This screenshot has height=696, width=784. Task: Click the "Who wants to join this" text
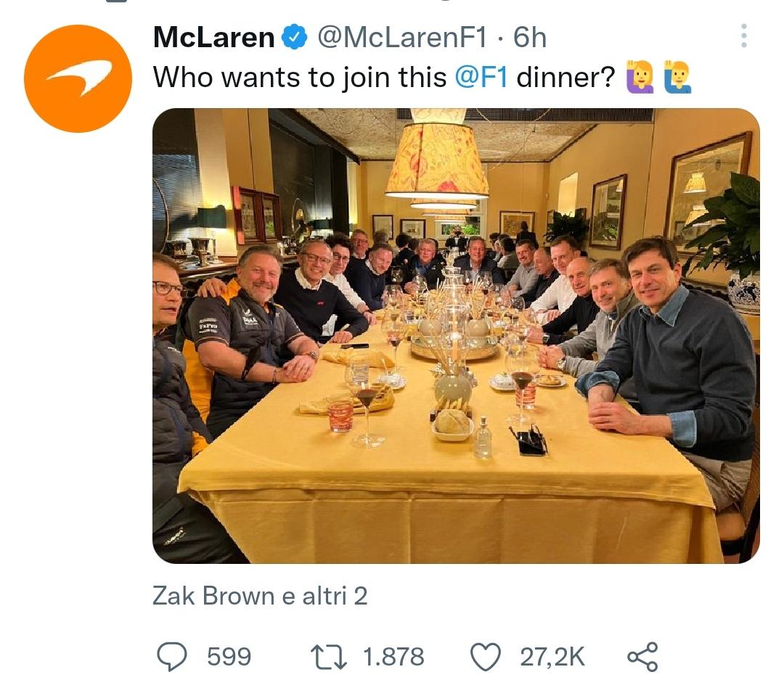point(299,77)
